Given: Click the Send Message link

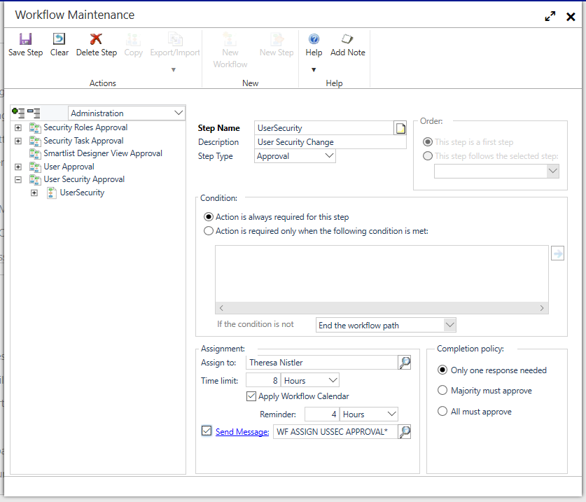Looking at the screenshot, I should [x=242, y=432].
